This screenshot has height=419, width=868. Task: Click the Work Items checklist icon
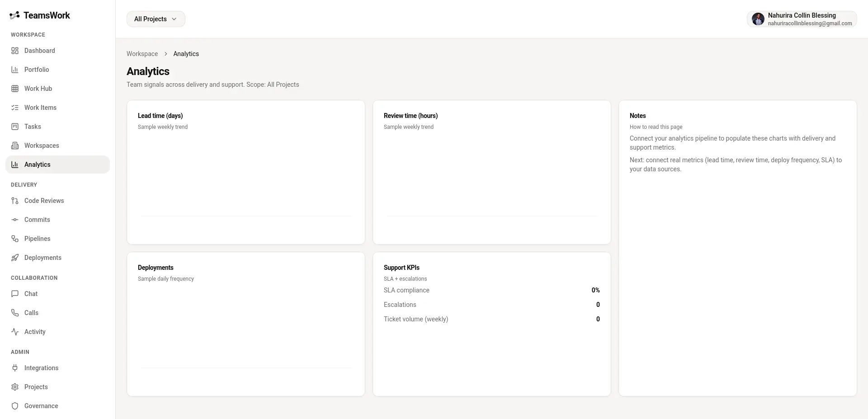[15, 108]
